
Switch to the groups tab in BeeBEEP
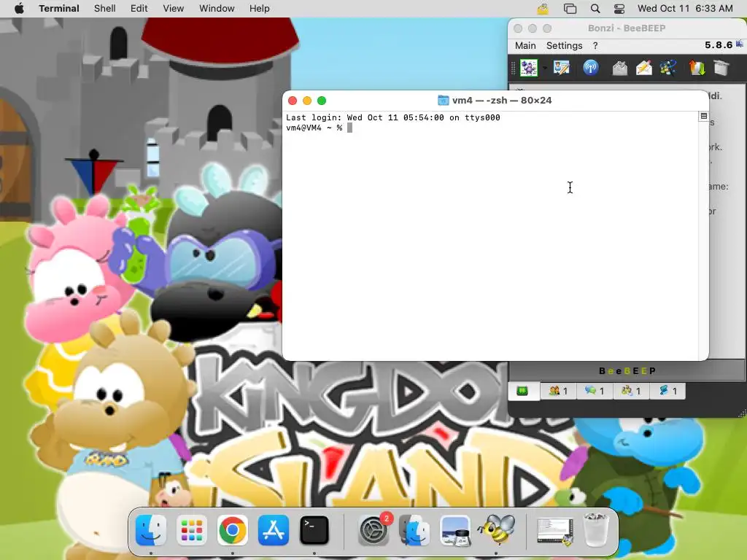click(631, 391)
